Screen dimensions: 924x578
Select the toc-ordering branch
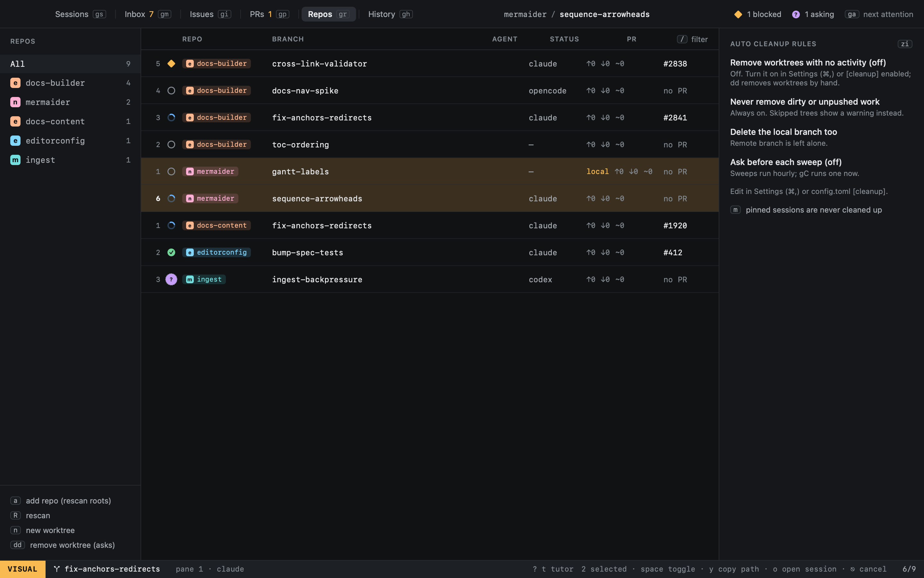pos(300,145)
